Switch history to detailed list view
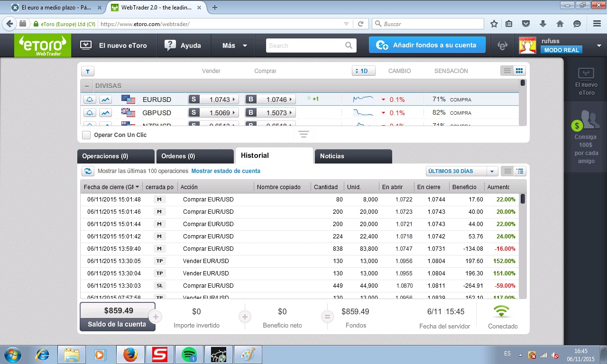Screen dimensions: 607x364 coord(520,171)
